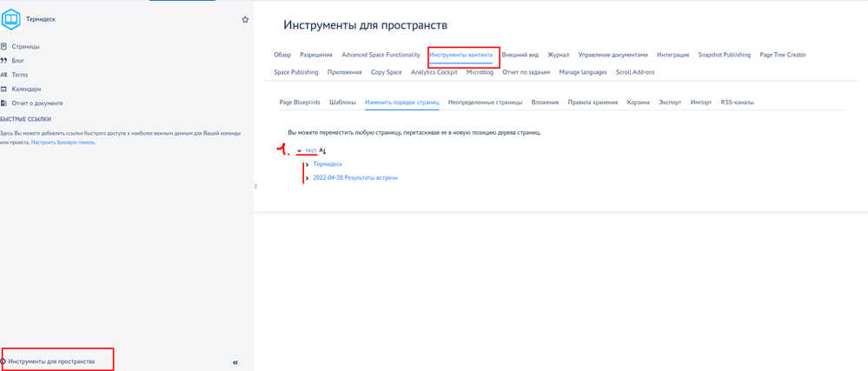Select the Инструменты контента tab
Viewport: 868px width, 371px height.
point(461,55)
